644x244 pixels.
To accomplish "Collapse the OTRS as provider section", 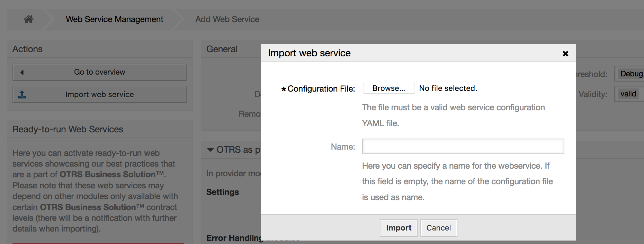I will click(210, 150).
